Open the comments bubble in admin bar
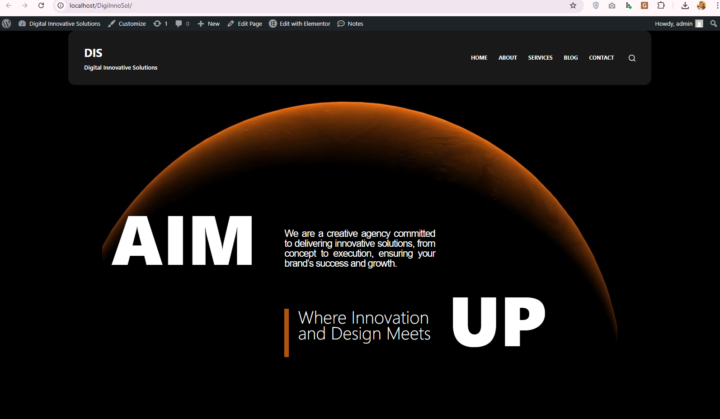 (x=182, y=23)
